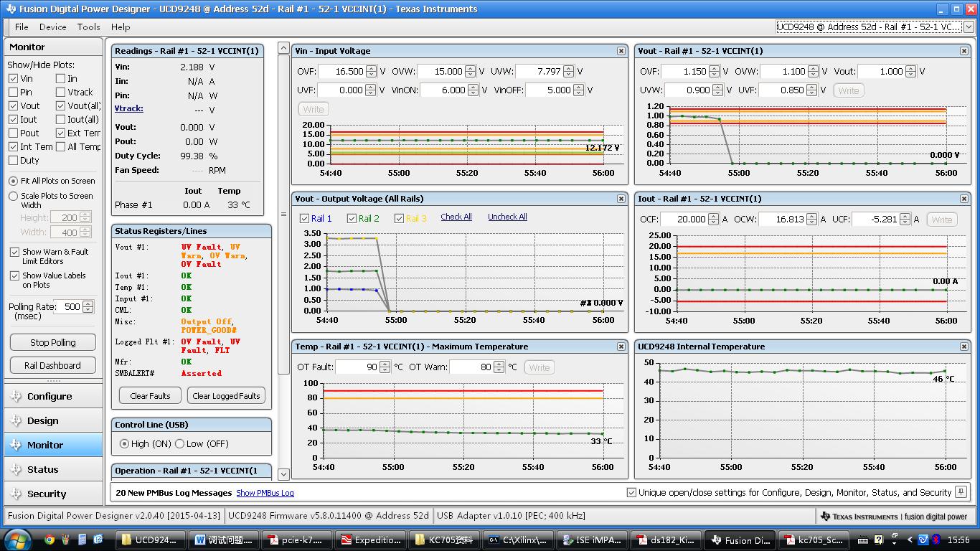
Task: Click the Uncheck All link
Action: tap(507, 217)
